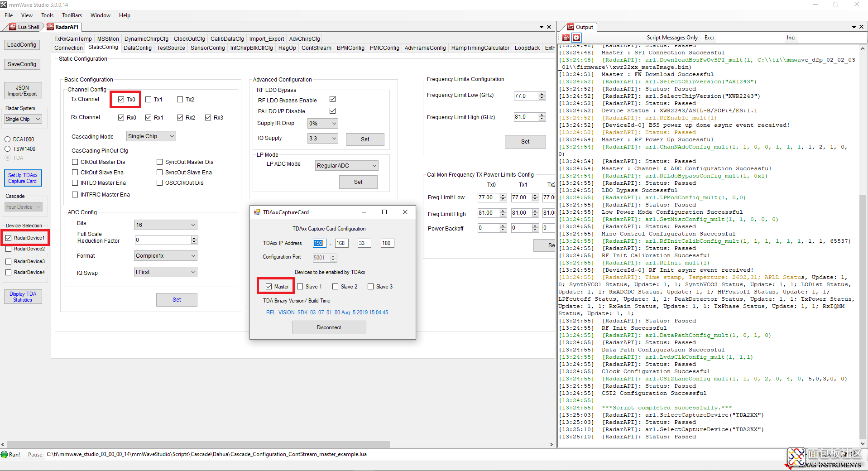The image size is (868, 471).
Task: Open the IO Supply 3.3 dropdown
Action: 323,139
